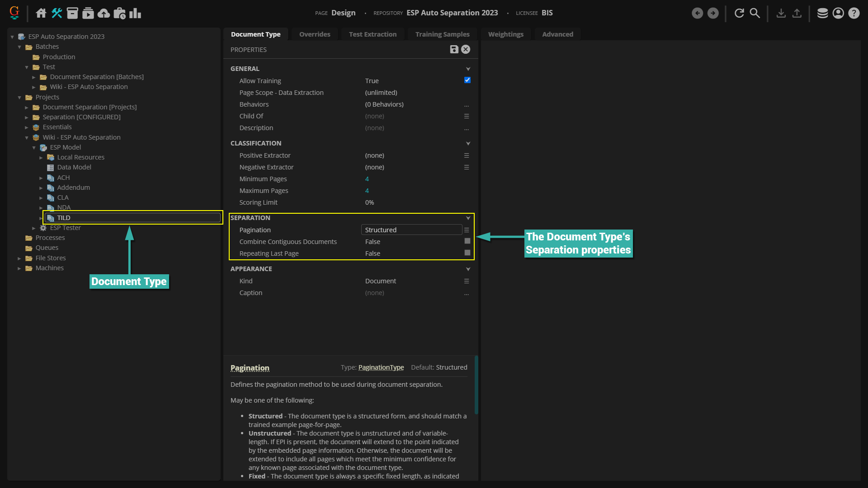Uncheck the Allow Training checkbox
This screenshot has width=868, height=488.
[467, 80]
